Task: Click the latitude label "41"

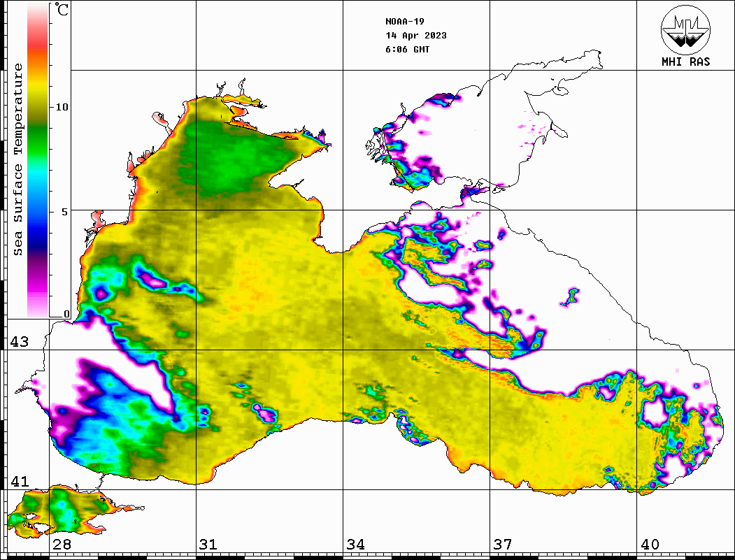Action: click(19, 481)
